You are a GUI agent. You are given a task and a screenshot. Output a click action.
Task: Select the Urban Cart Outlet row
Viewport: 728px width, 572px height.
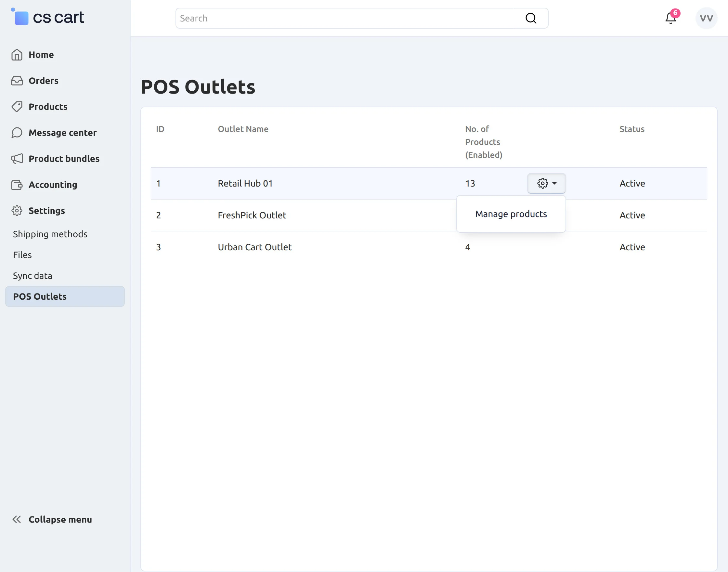[254, 247]
